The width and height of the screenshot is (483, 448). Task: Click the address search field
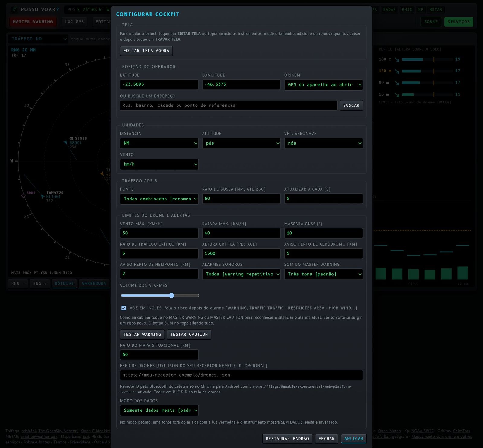[229, 106]
